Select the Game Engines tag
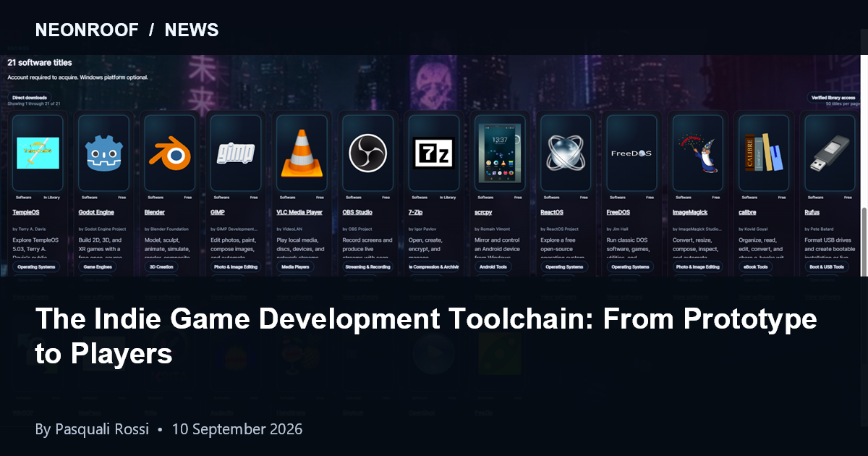 click(x=97, y=266)
